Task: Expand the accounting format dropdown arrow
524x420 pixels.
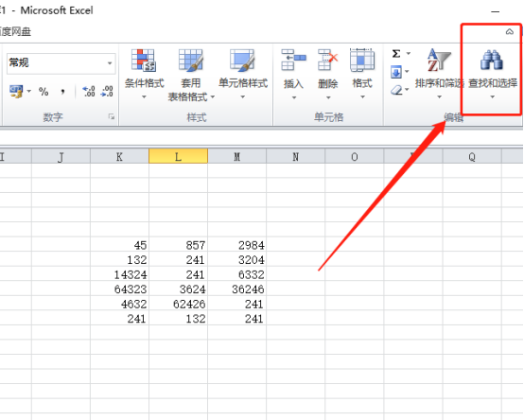Action: [29, 91]
